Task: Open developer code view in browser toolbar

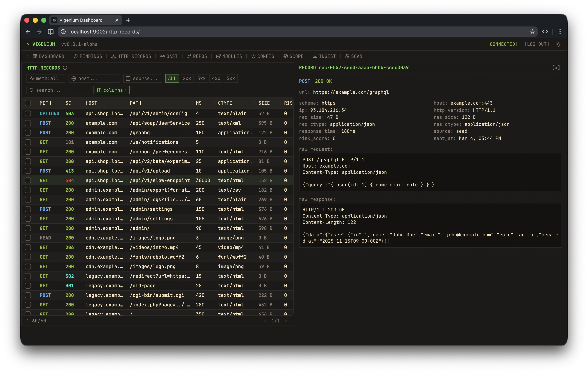Action: pos(545,31)
